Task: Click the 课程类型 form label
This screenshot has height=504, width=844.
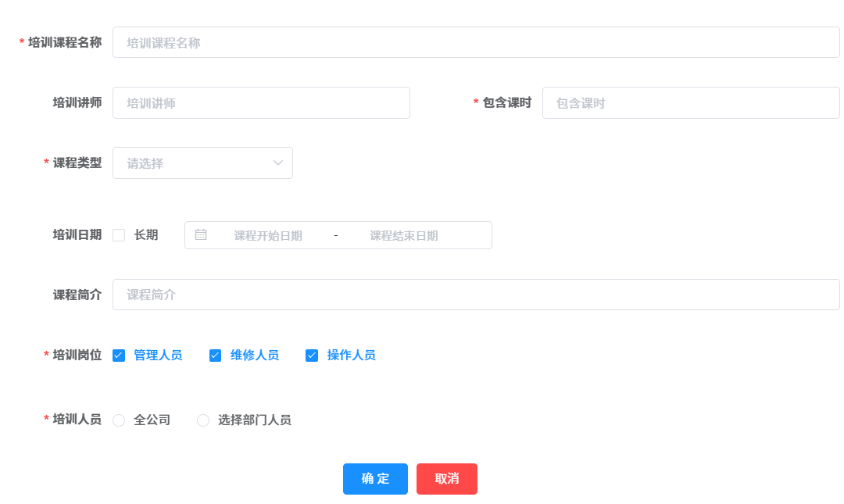Action: (77, 163)
